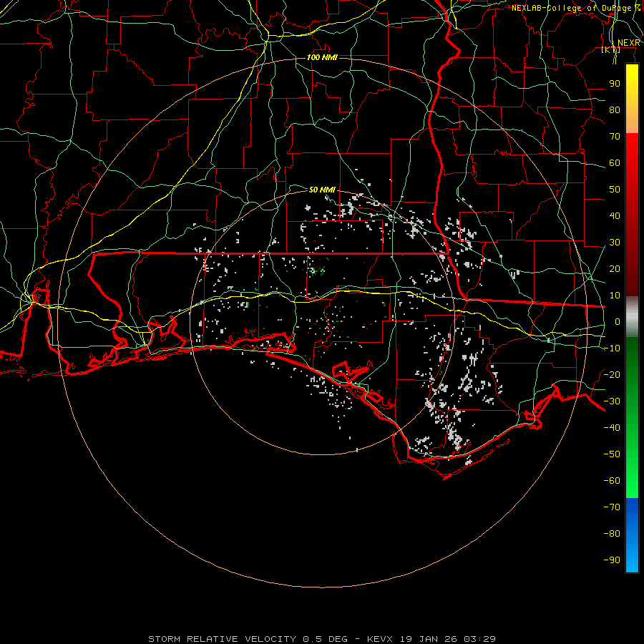Click the 100 NMI range ring label
The width and height of the screenshot is (644, 644).
[323, 57]
